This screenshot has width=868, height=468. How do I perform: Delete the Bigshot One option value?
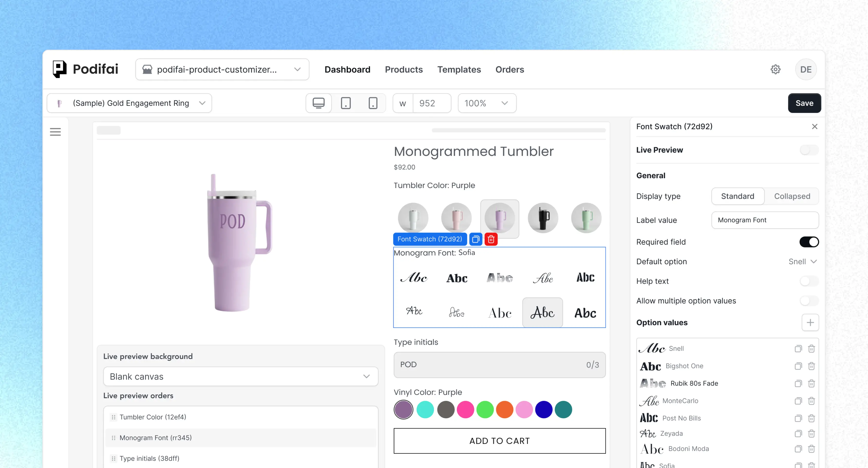(811, 366)
